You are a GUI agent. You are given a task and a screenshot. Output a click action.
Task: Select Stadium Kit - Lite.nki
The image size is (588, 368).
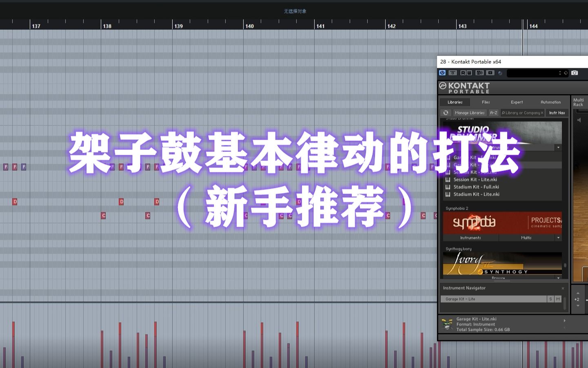[x=476, y=194]
